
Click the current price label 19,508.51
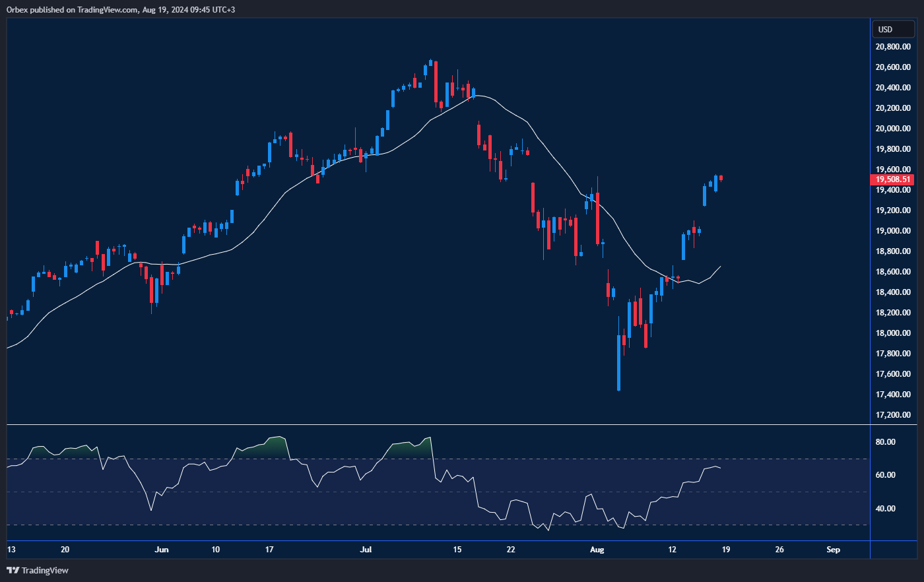coord(893,179)
